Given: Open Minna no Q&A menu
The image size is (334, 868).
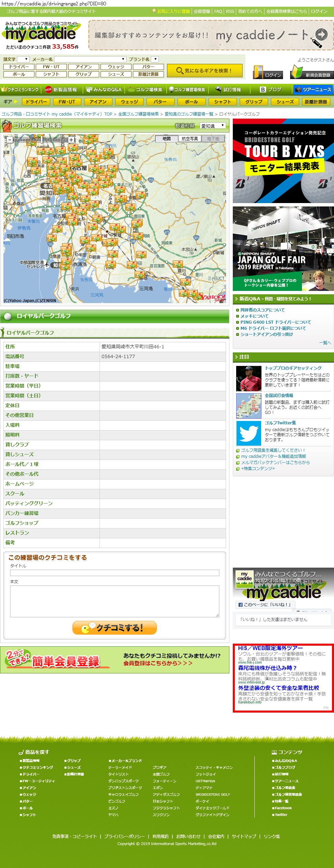Looking at the screenshot, I should tap(104, 90).
